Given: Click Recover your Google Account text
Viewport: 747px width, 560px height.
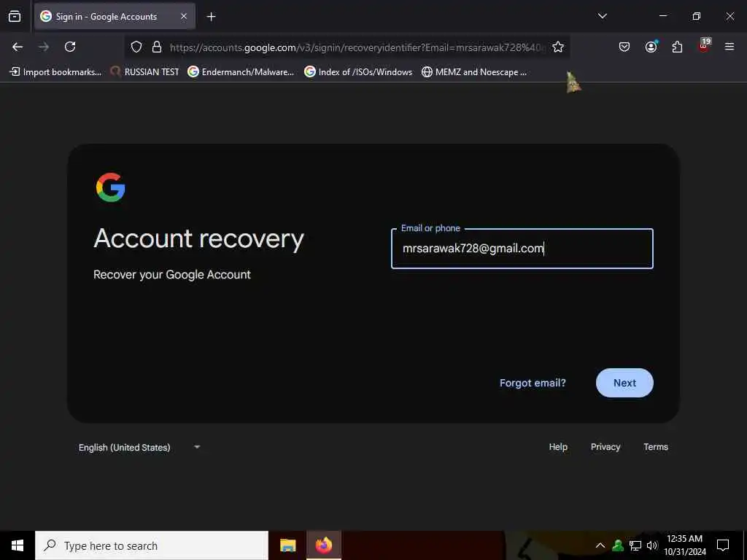Looking at the screenshot, I should pos(172,275).
